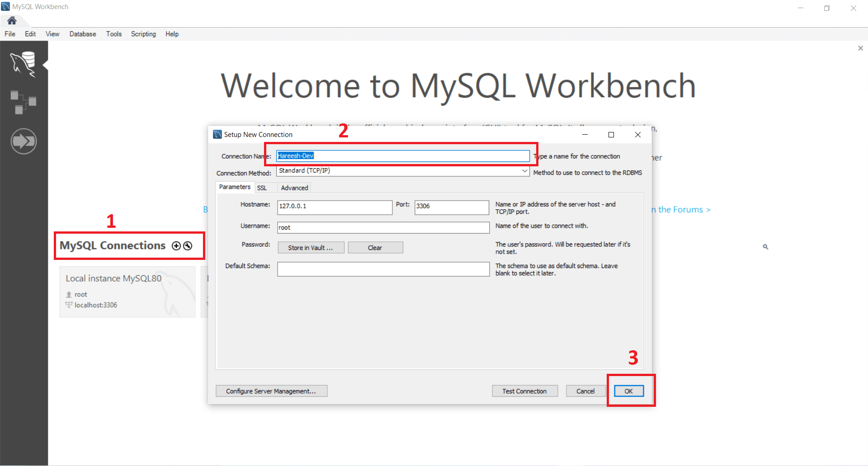
Task: Add a new connection with the plus icon
Action: coord(176,245)
